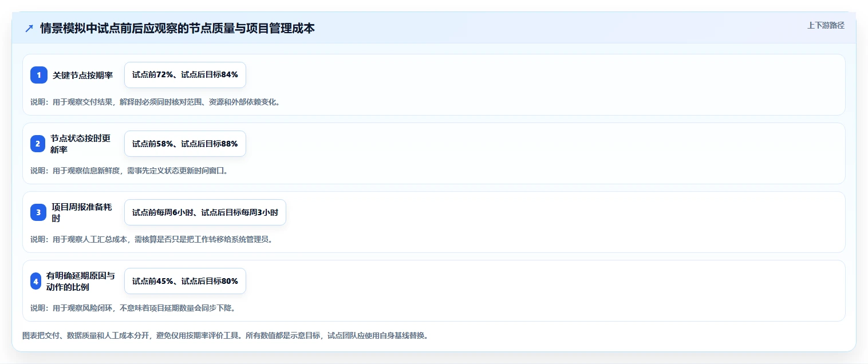Click the number 3 badge
This screenshot has width=868, height=364.
(38, 212)
